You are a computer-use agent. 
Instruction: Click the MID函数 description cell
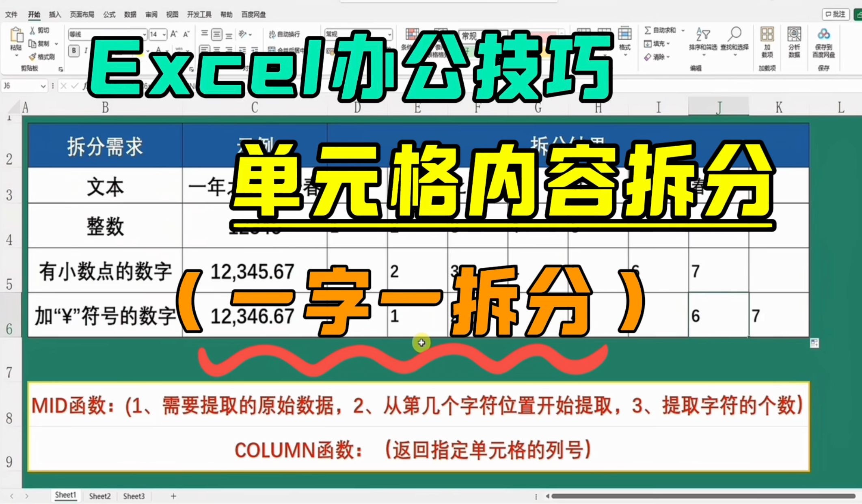click(x=418, y=405)
